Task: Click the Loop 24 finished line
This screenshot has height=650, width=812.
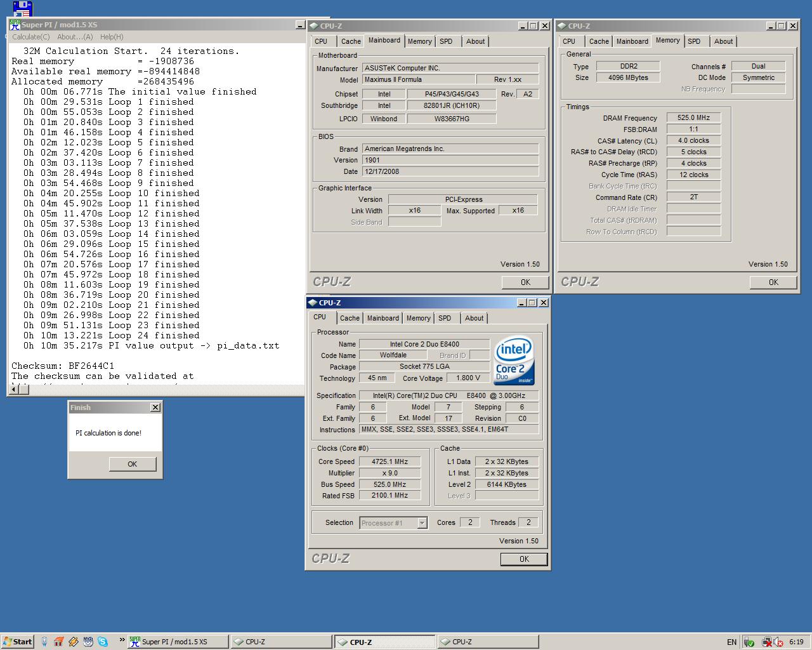Action: click(x=111, y=335)
